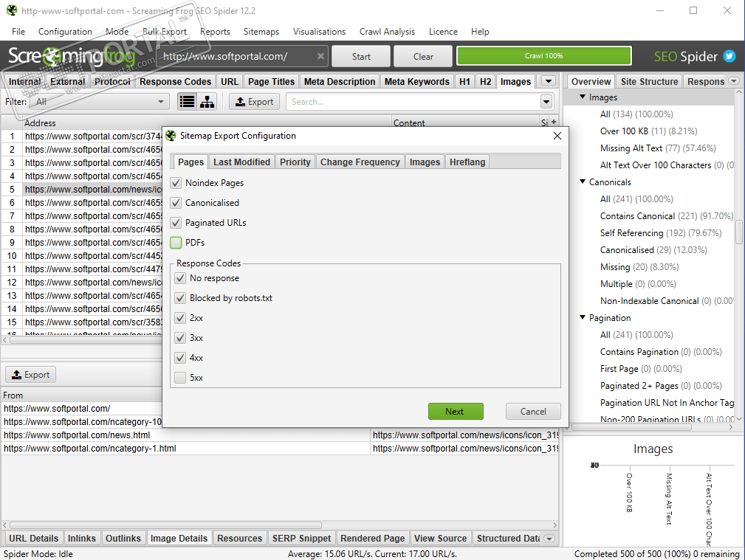Show more main tabs via overflow arrow
Image resolution: width=745 pixels, height=560 pixels.
pyautogui.click(x=549, y=81)
